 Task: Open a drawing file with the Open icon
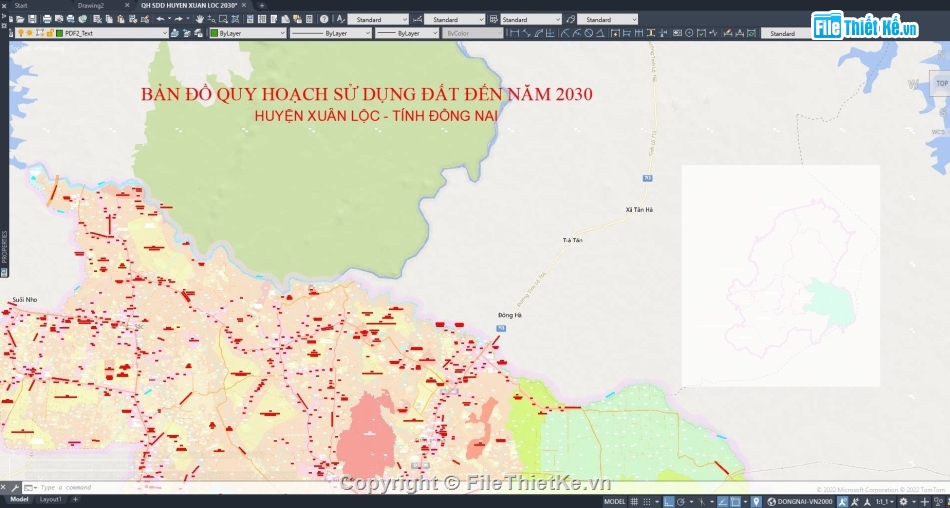pyautogui.click(x=20, y=19)
